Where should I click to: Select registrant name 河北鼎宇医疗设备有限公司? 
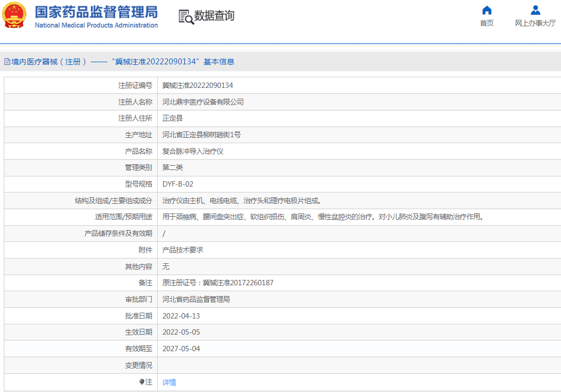point(203,102)
